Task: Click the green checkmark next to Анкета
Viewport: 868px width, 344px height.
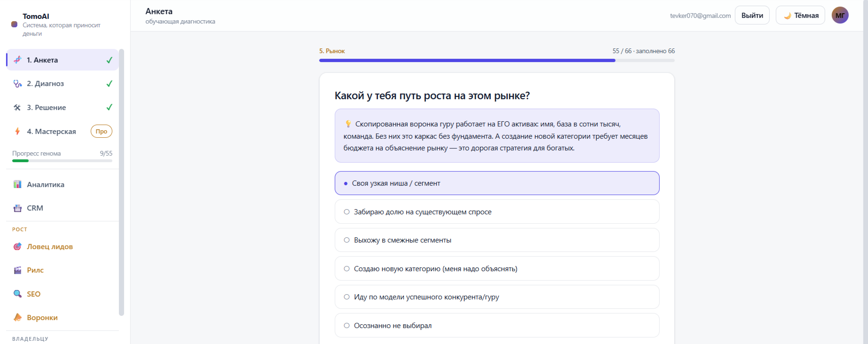Action: pyautogui.click(x=109, y=60)
